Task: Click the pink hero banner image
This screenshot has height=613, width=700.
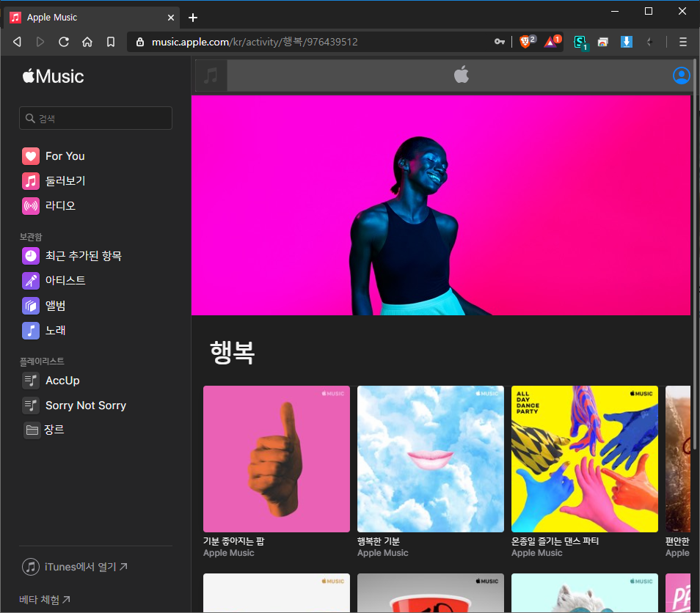Action: click(441, 205)
